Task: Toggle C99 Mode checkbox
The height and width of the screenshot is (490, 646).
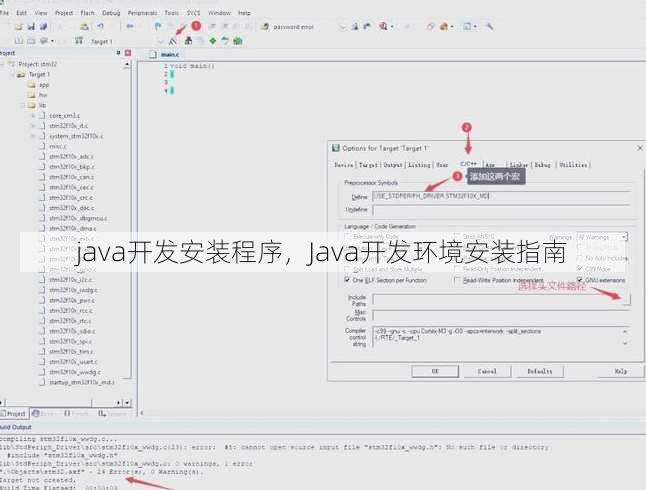Action: coord(580,269)
